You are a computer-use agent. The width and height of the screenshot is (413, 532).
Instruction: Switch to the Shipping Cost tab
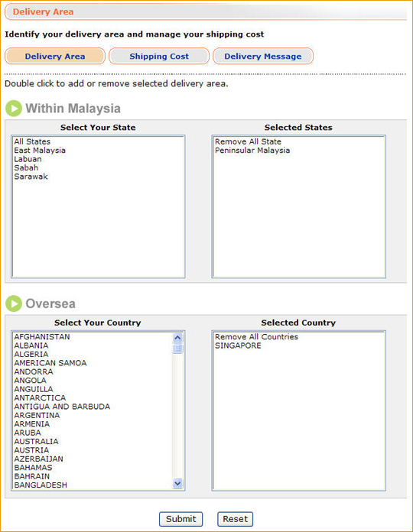(x=159, y=57)
